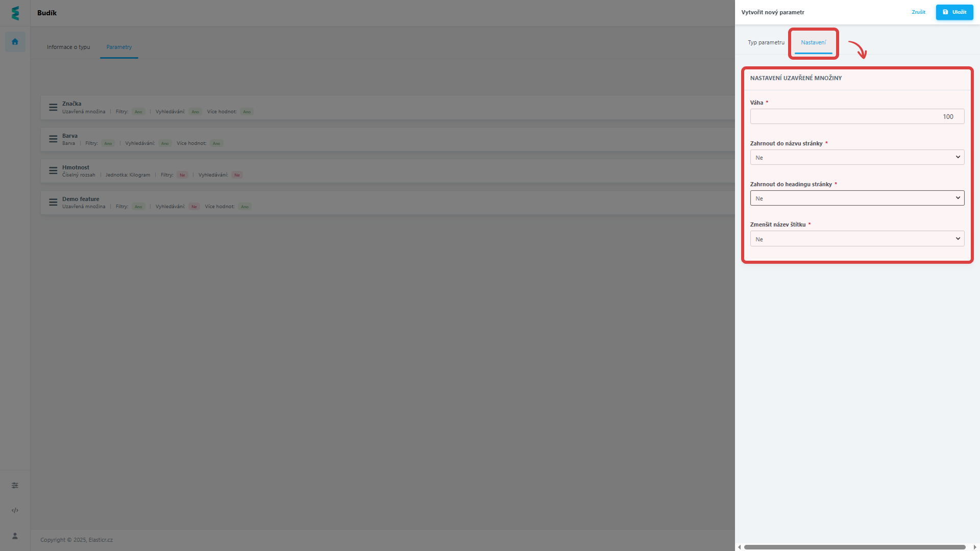Open the Informace o typu tab
Viewport: 980px width, 551px height.
tap(68, 47)
